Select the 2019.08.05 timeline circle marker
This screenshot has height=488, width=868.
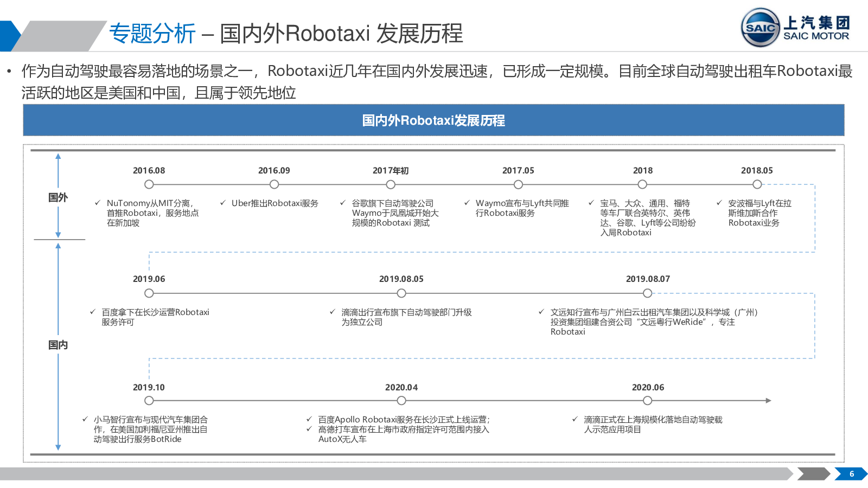(401, 293)
